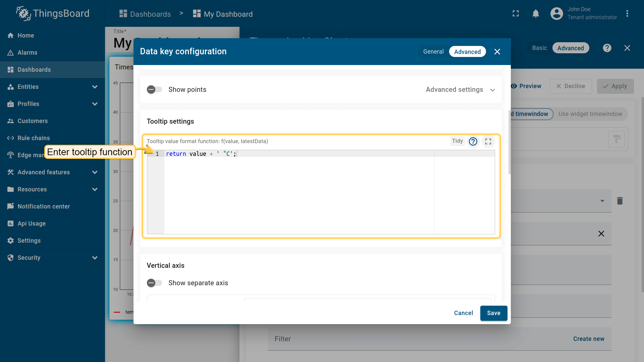Click the Tidy button
644x362 pixels.
click(457, 141)
